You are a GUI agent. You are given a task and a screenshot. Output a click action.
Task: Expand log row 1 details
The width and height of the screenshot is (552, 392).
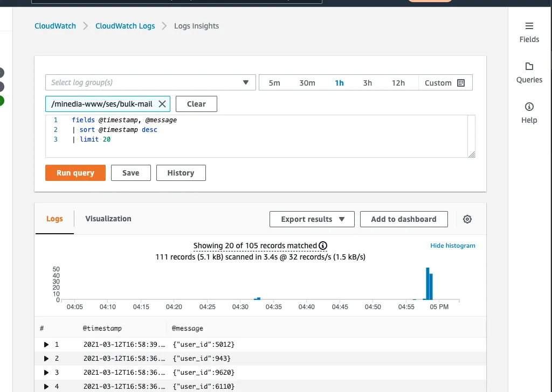click(x=45, y=344)
